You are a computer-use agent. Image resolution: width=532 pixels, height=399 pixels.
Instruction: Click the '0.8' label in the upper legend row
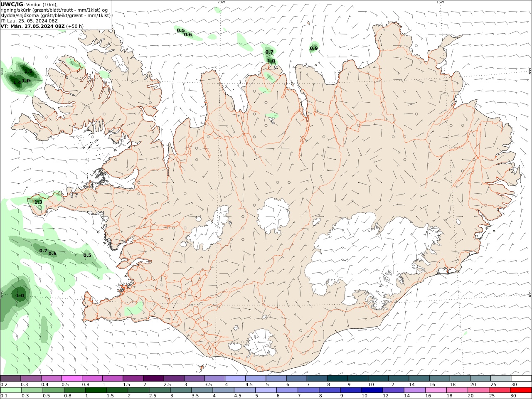point(85,384)
